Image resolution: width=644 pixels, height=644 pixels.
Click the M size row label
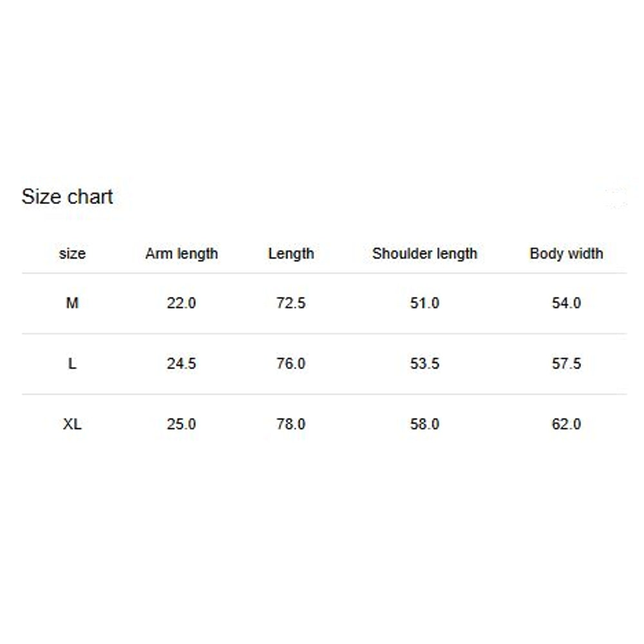[x=72, y=303]
